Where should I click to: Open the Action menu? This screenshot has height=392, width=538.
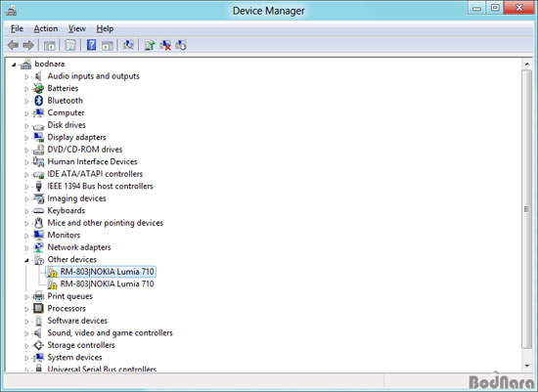coord(46,28)
